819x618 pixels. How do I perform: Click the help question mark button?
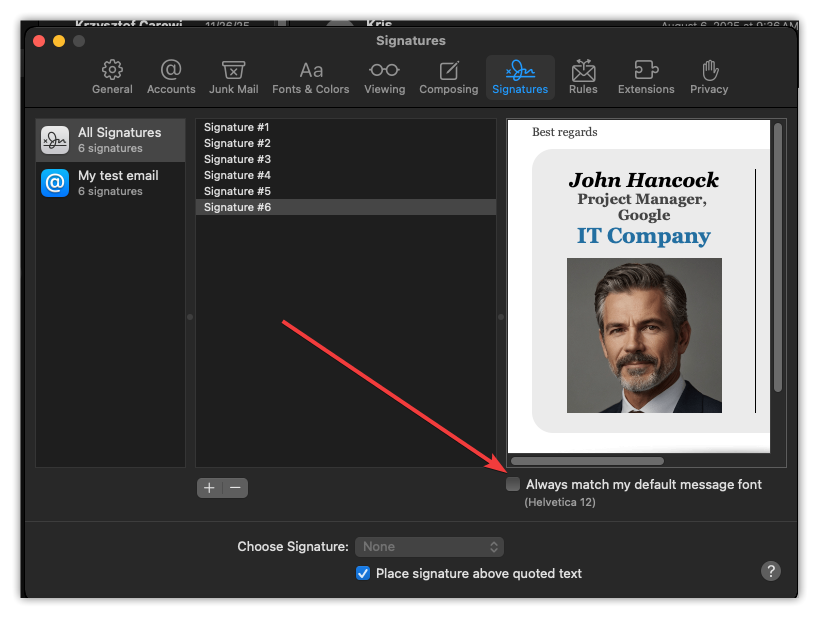click(x=770, y=571)
